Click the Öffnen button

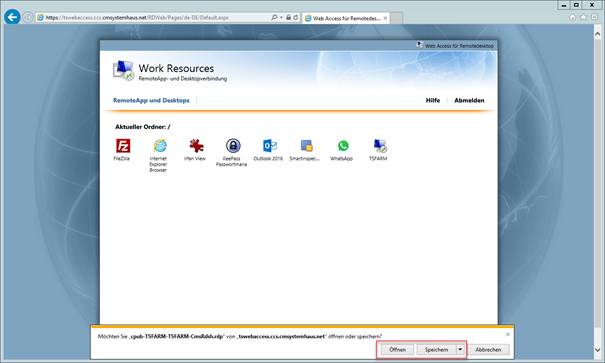pyautogui.click(x=397, y=349)
